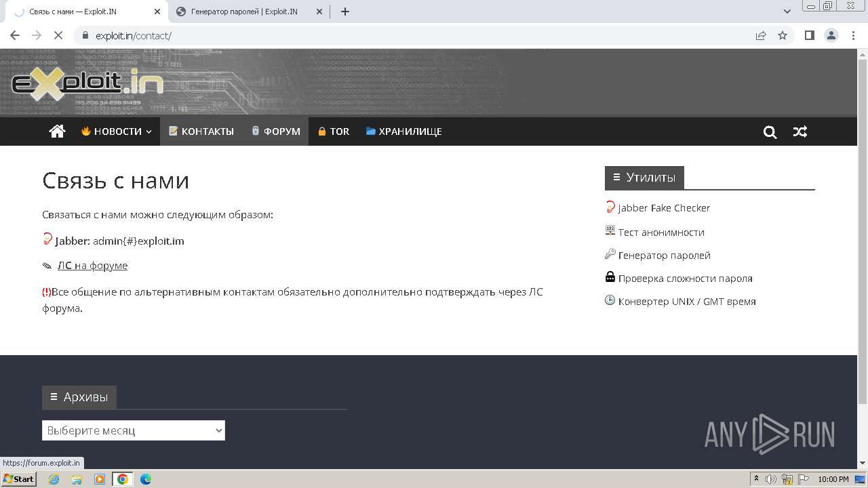868x488 pixels.
Task: Click the padlock site info icon
Action: coord(85,35)
